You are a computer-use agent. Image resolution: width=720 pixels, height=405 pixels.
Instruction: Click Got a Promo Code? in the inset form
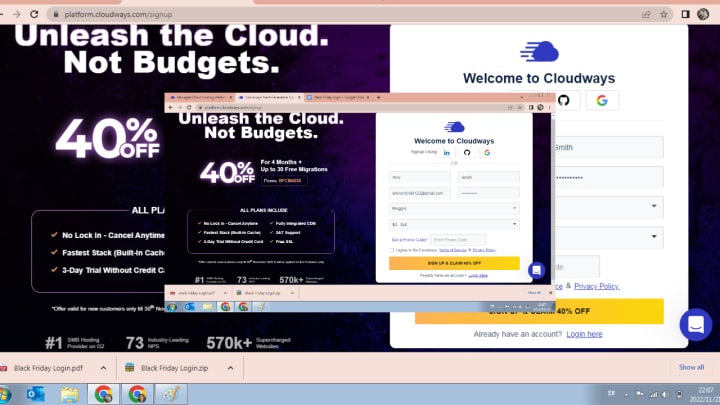click(409, 240)
